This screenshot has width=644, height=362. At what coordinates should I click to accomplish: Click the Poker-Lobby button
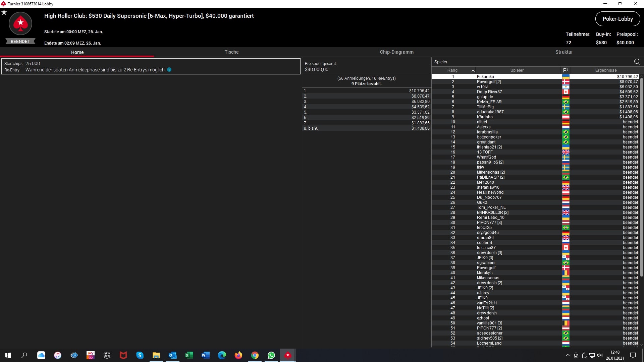618,19
